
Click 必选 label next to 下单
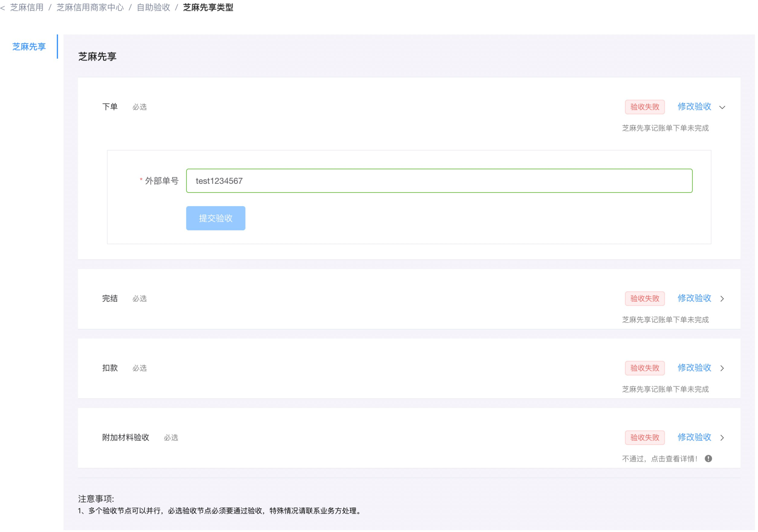pos(139,107)
